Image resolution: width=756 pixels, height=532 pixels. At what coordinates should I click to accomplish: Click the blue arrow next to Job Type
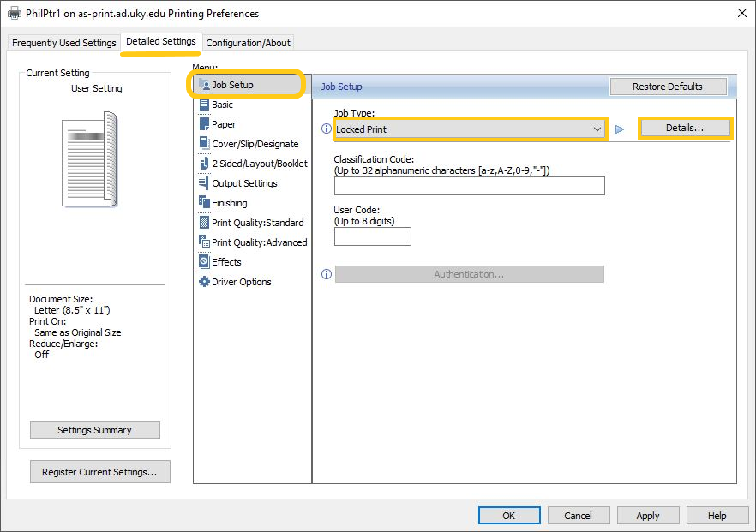(620, 129)
